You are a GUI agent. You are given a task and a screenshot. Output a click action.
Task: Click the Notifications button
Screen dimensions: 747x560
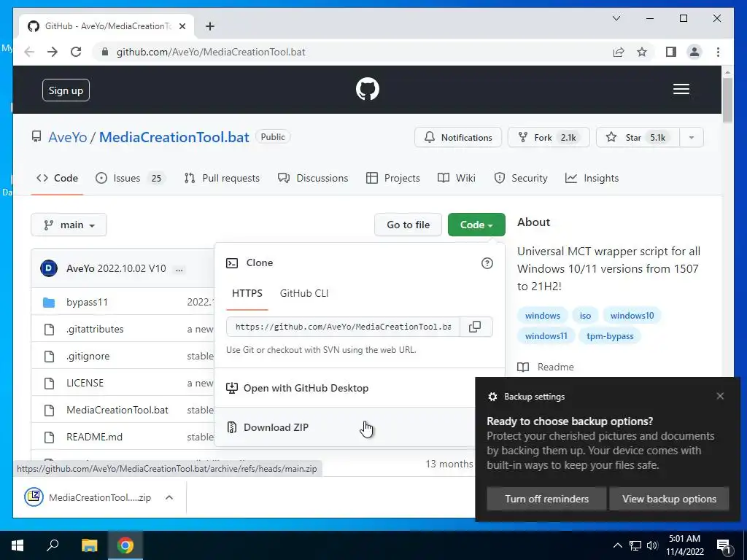coord(458,138)
